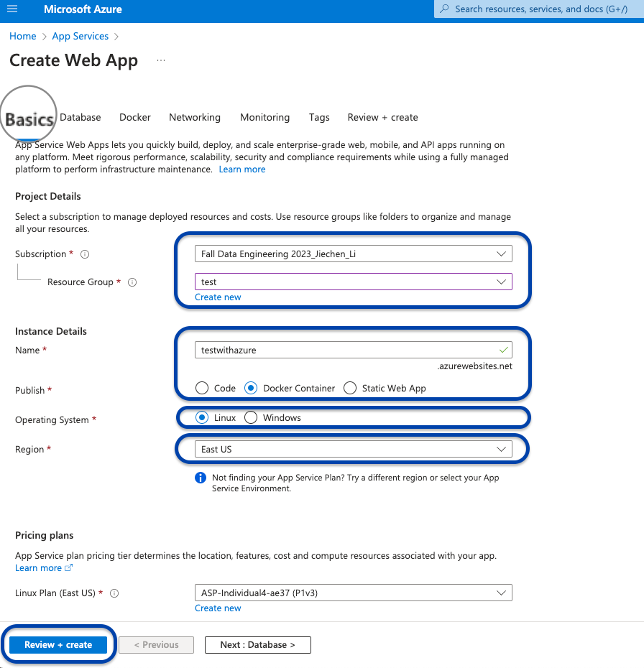Open the Resource Group dropdown
Viewport: 644px width, 668px height.
click(x=354, y=282)
